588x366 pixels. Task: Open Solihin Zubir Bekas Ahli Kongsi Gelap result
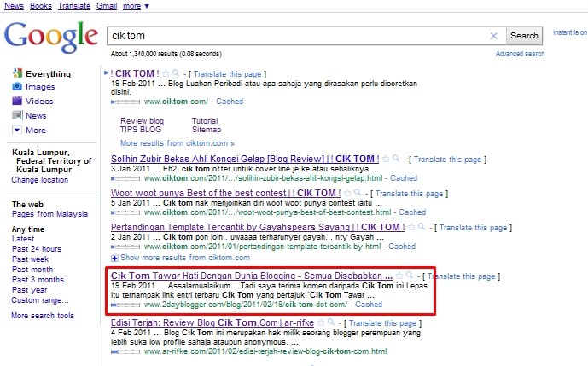(245, 159)
